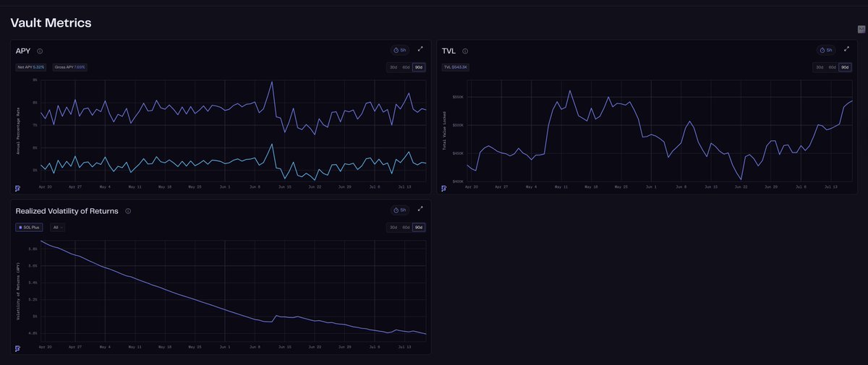Open Realized Volatility info tooltip icon
Image resolution: width=868 pixels, height=365 pixels.
128,211
